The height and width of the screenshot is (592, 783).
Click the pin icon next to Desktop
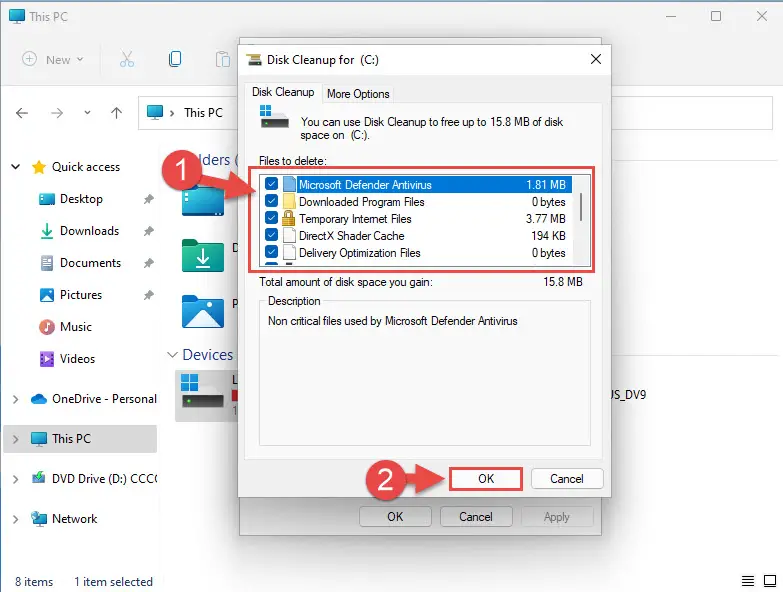click(x=148, y=199)
